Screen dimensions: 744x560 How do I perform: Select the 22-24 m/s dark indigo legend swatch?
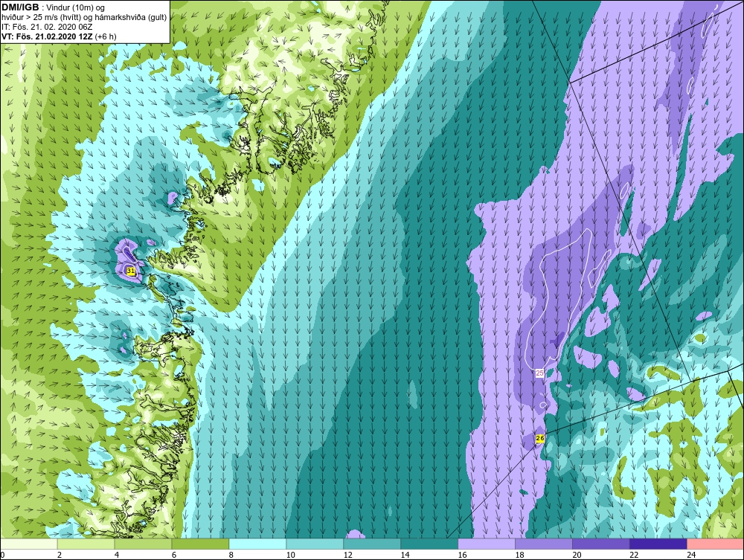[658, 544]
